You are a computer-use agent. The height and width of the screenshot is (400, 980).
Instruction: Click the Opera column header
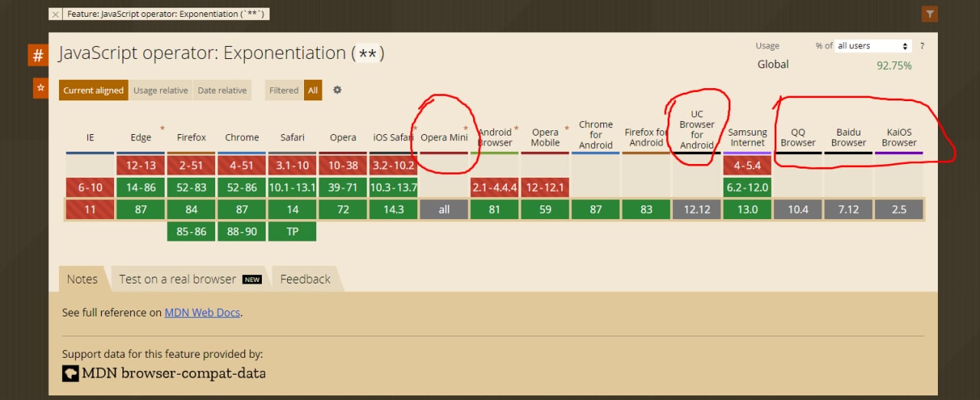[x=343, y=138]
